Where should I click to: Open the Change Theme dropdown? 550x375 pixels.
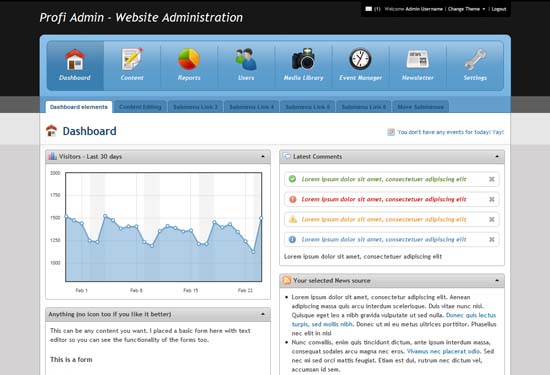(467, 9)
